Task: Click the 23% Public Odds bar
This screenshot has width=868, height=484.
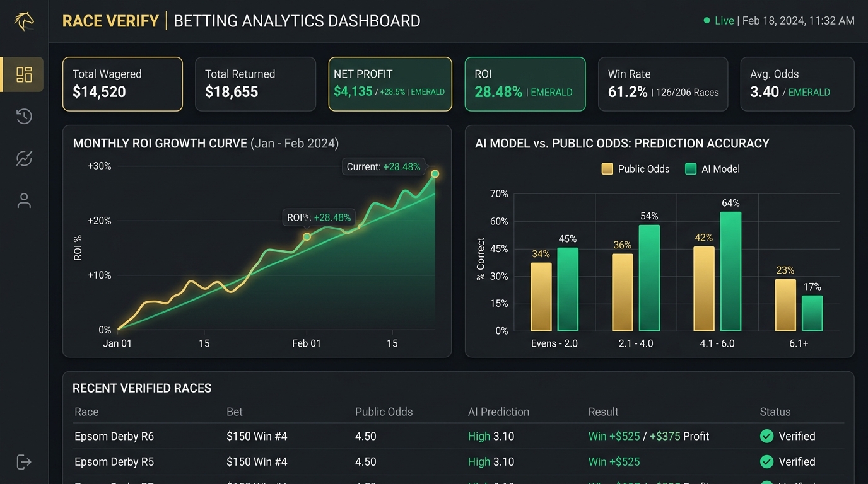Action: (785, 305)
